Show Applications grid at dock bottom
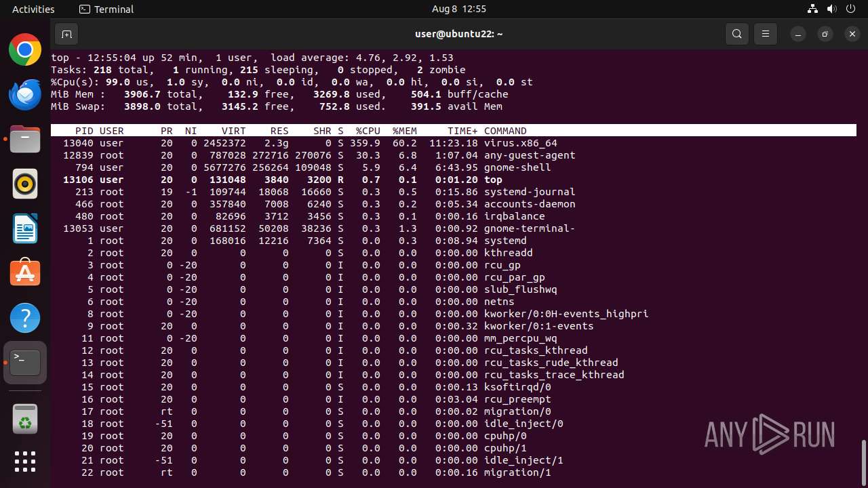The width and height of the screenshot is (868, 488). pos(25,462)
